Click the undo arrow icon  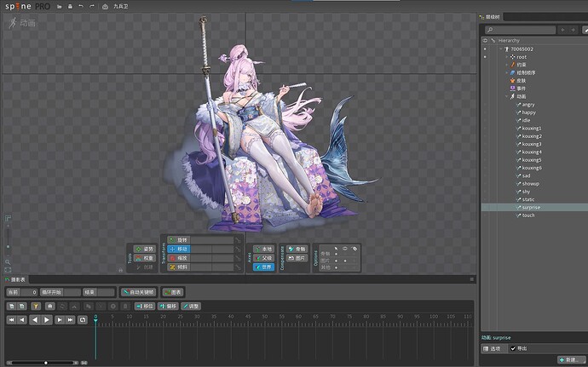click(80, 6)
